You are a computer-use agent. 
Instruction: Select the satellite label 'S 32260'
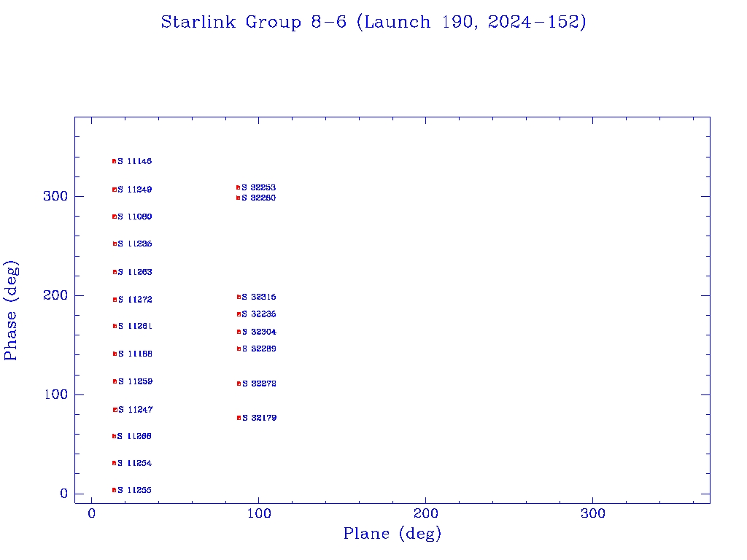point(259,198)
